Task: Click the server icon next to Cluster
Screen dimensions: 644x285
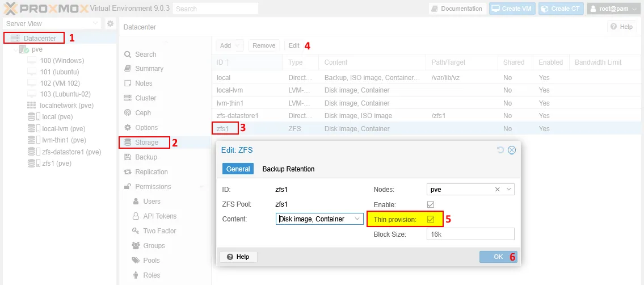Action: (x=128, y=98)
